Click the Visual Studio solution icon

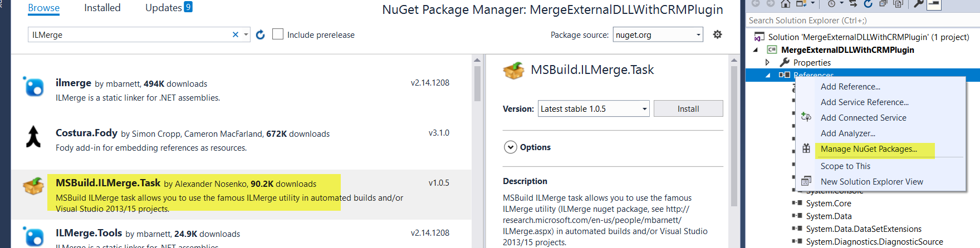(x=759, y=37)
